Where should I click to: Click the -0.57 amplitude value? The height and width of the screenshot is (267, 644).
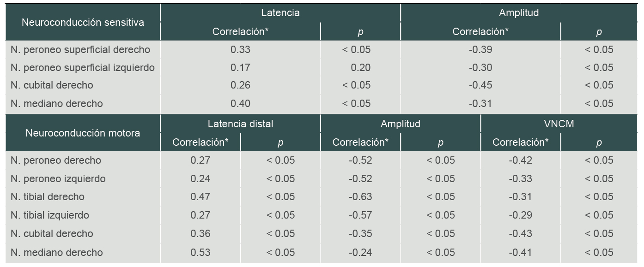coord(360,215)
